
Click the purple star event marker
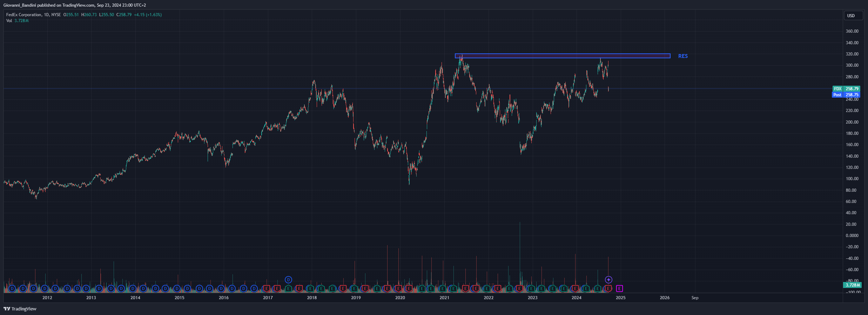pyautogui.click(x=608, y=280)
